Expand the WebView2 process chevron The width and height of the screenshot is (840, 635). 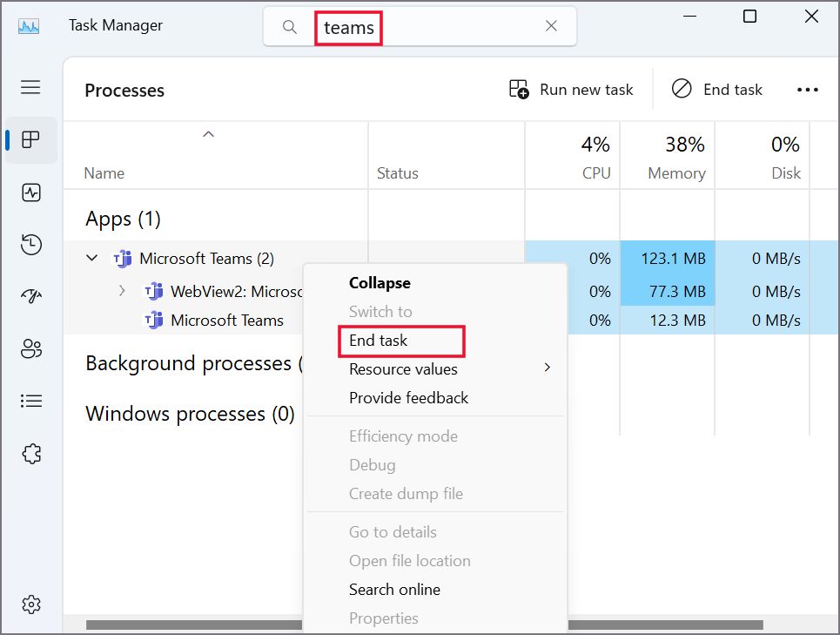click(x=122, y=290)
